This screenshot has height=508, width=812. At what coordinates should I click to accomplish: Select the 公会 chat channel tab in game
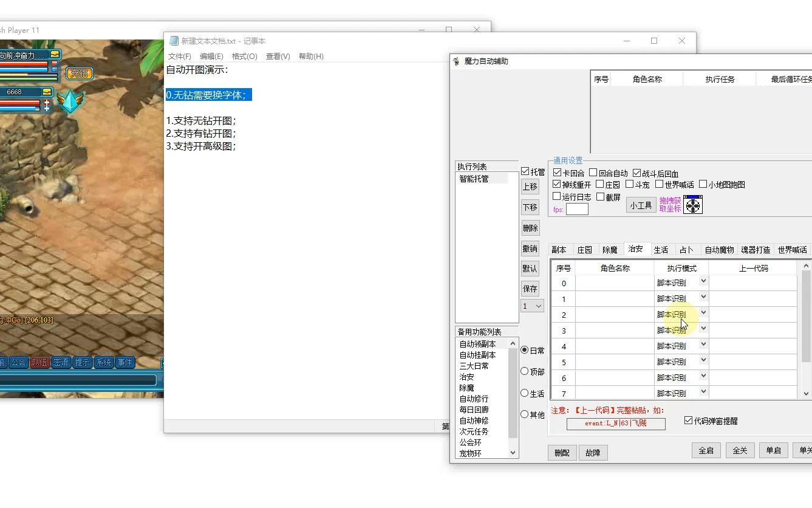pos(19,362)
